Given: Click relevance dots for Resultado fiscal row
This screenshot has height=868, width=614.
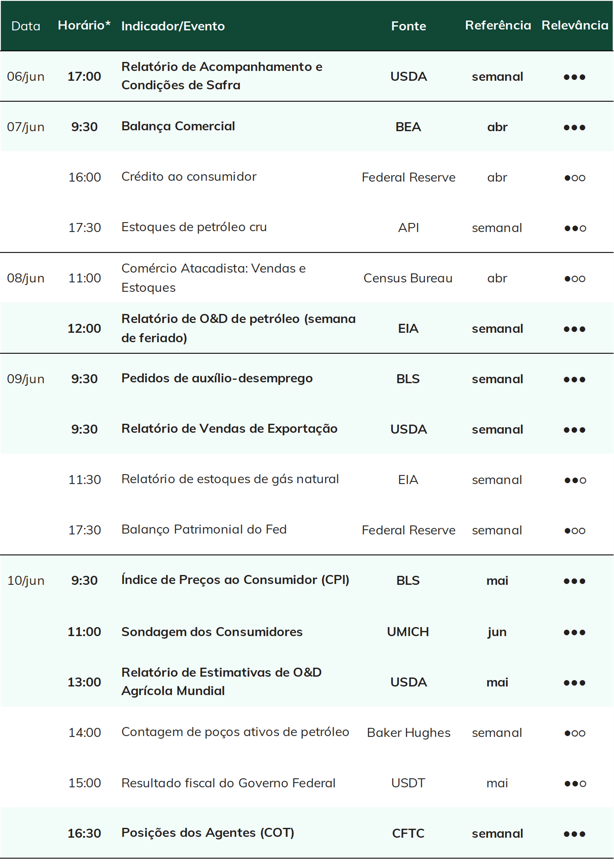Looking at the screenshot, I should (575, 783).
